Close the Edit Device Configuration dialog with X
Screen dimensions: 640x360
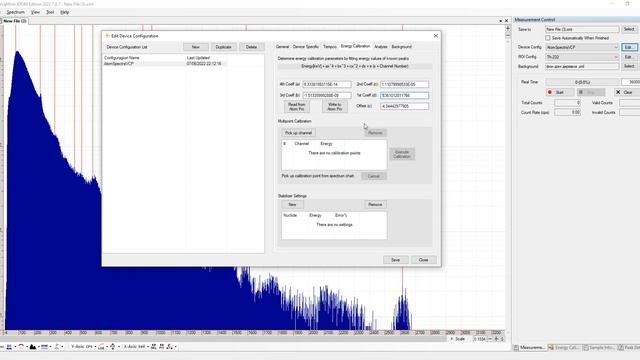(x=436, y=36)
